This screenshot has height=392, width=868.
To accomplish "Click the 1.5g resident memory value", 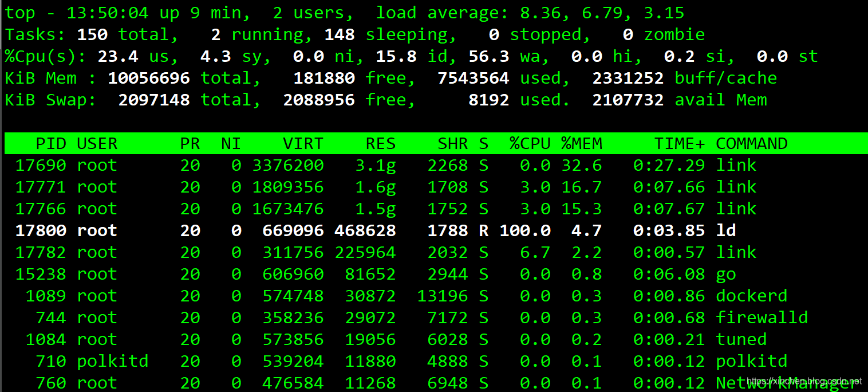I will (376, 210).
